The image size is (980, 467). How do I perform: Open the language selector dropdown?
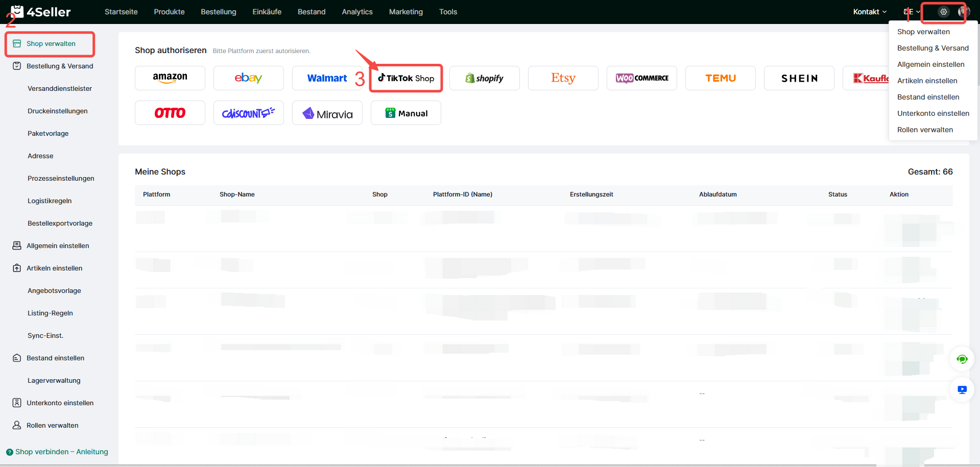(912, 12)
